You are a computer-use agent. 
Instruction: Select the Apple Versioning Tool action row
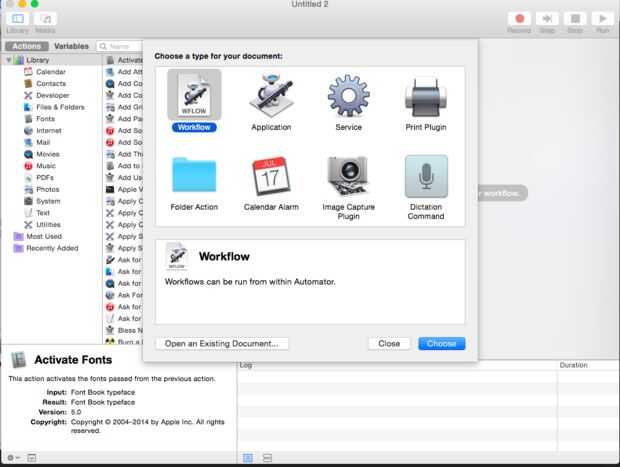tap(124, 189)
